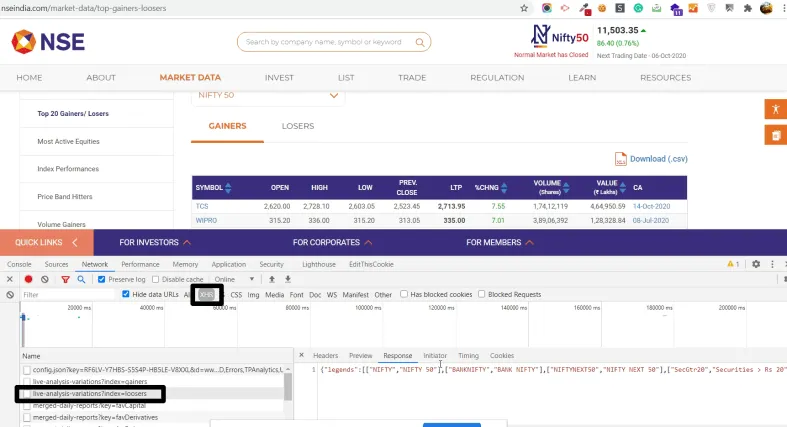Open the eyedropper color picker extension
The image size is (787, 427).
[584, 8]
